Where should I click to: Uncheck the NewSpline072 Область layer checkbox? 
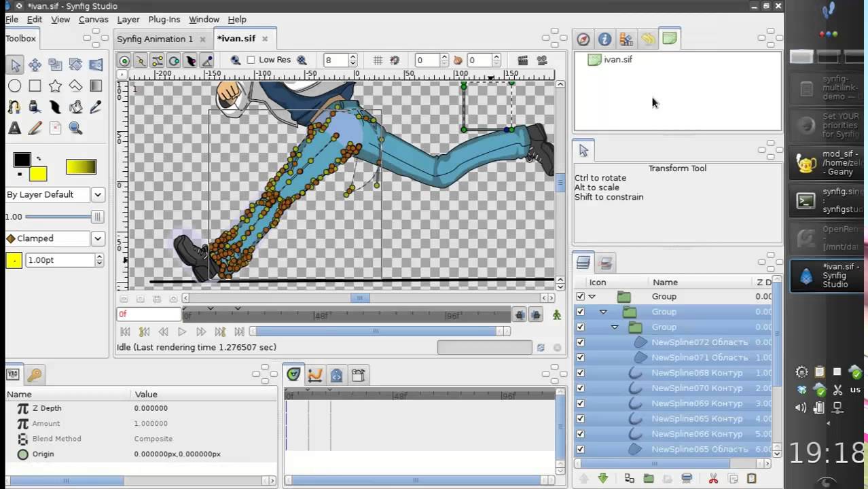[x=580, y=342]
